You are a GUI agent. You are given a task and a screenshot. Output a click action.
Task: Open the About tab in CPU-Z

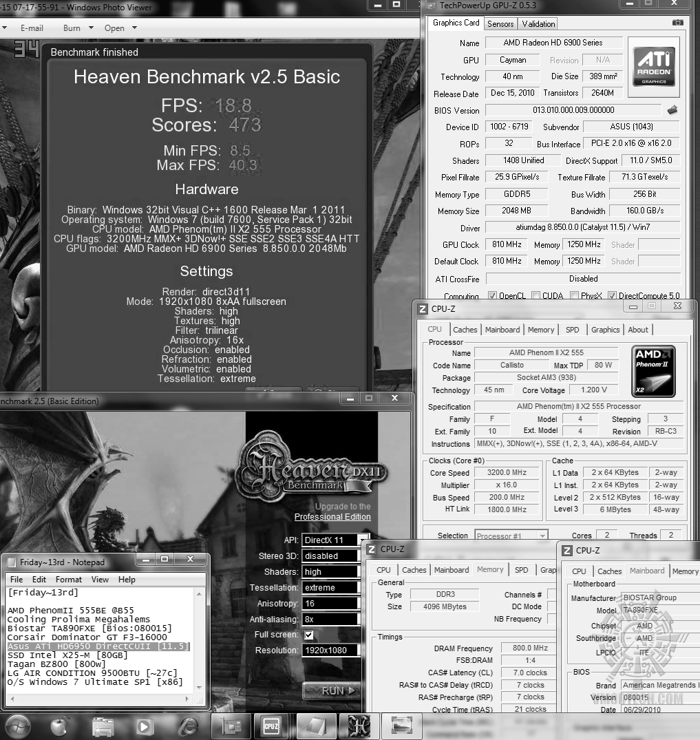637,330
